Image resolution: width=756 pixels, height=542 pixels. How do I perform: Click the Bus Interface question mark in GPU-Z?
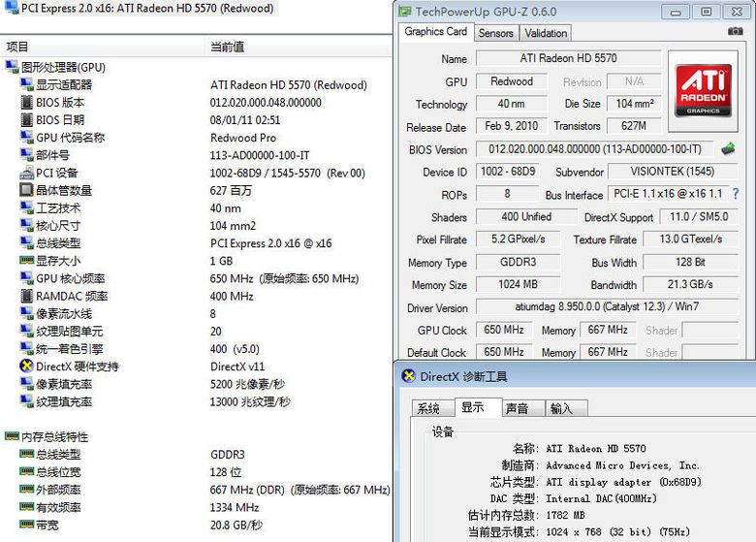point(736,194)
